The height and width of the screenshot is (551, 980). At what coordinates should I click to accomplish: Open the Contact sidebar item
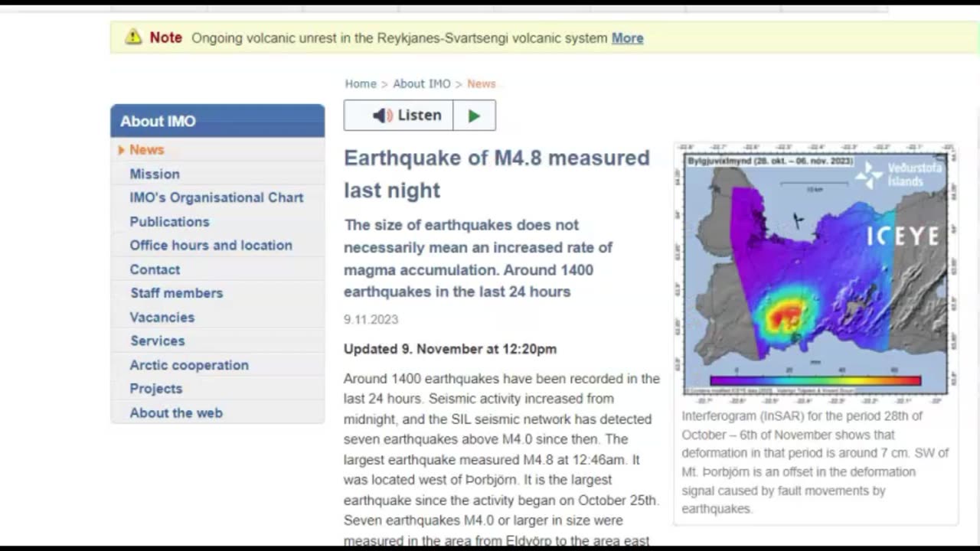[x=155, y=269]
